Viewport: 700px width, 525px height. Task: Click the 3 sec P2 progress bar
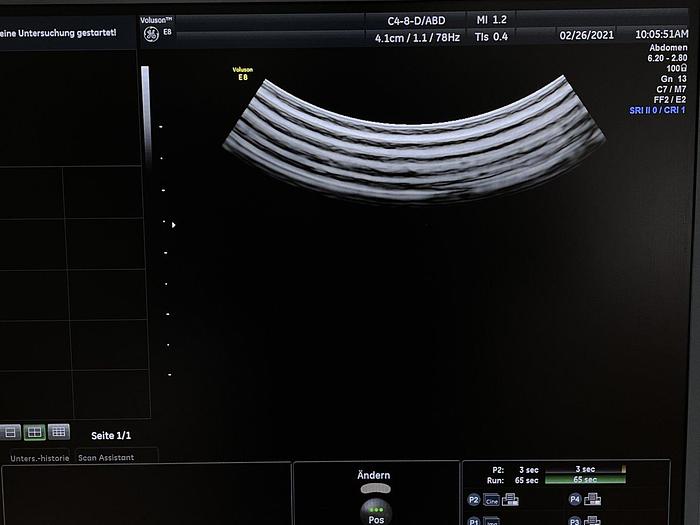coord(585,469)
